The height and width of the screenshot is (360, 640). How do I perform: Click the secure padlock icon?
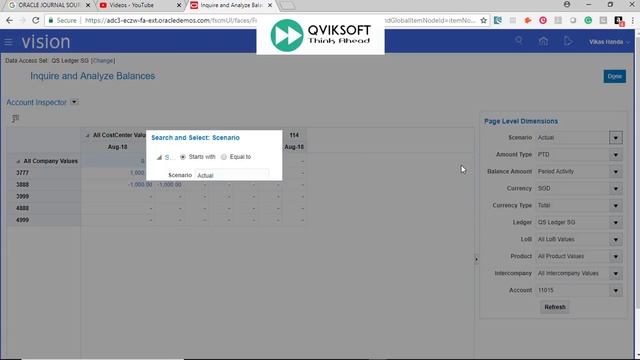coord(51,20)
